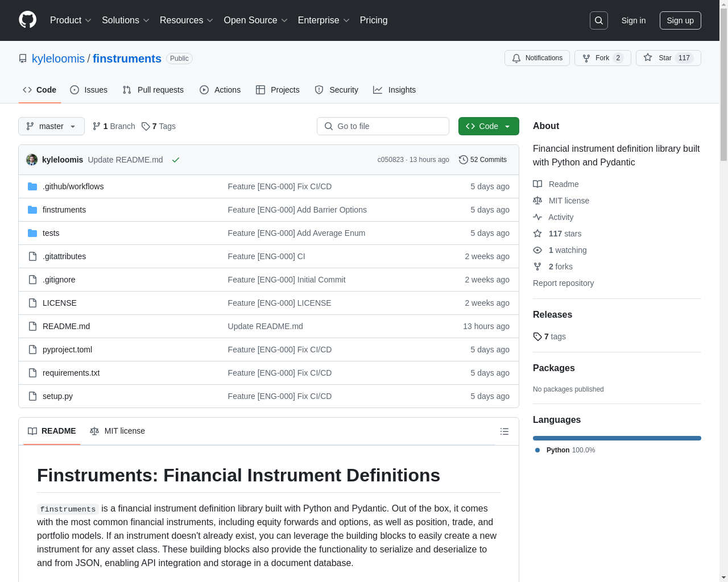The width and height of the screenshot is (728, 582).
Task: Click the 'No packages published' text
Action: pos(568,389)
